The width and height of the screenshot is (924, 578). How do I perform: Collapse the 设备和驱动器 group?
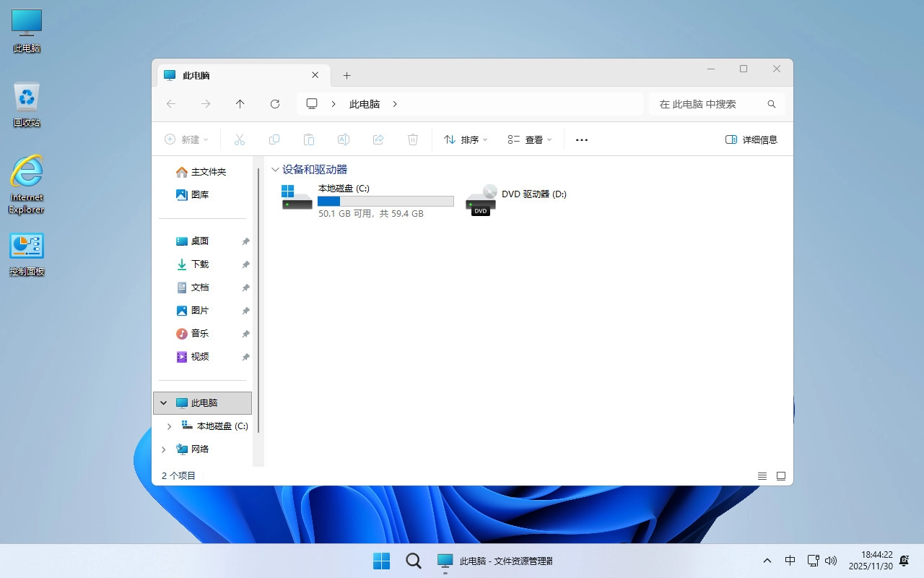[x=275, y=169]
